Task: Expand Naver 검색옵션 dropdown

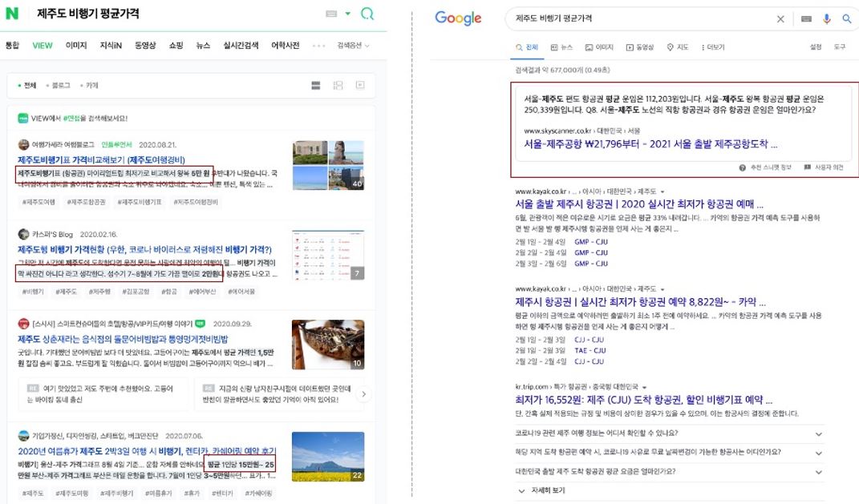Action: point(354,46)
